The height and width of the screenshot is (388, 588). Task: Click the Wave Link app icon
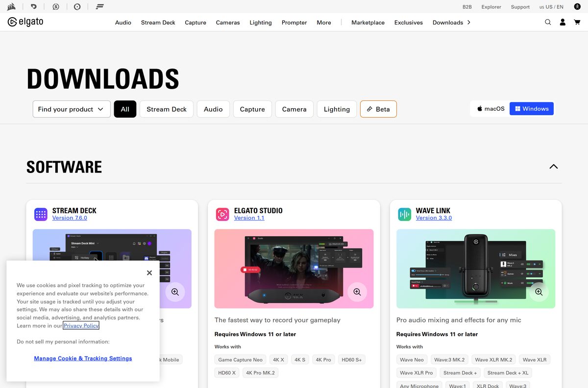pyautogui.click(x=404, y=214)
